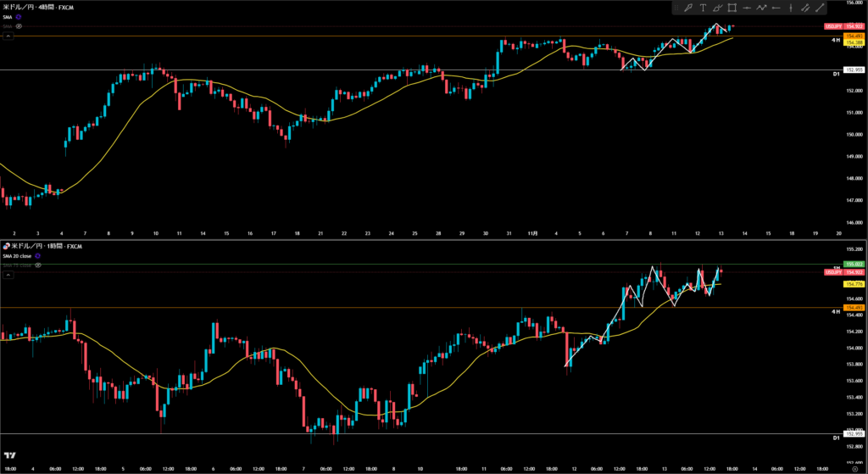Select the zigzag path drawing tool

761,8
